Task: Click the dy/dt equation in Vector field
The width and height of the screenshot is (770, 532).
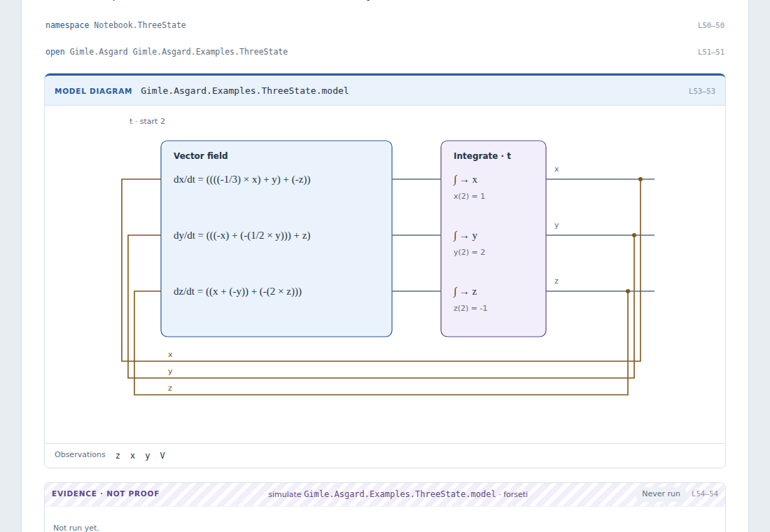Action: 242,235
